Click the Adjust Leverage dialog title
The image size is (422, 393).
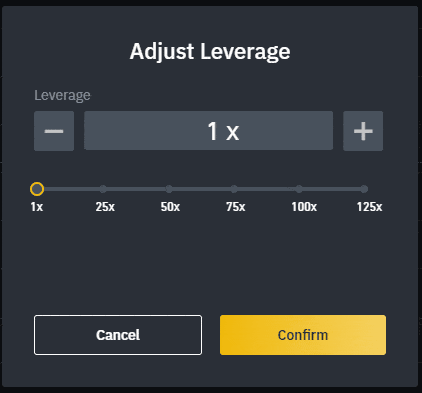pos(210,52)
